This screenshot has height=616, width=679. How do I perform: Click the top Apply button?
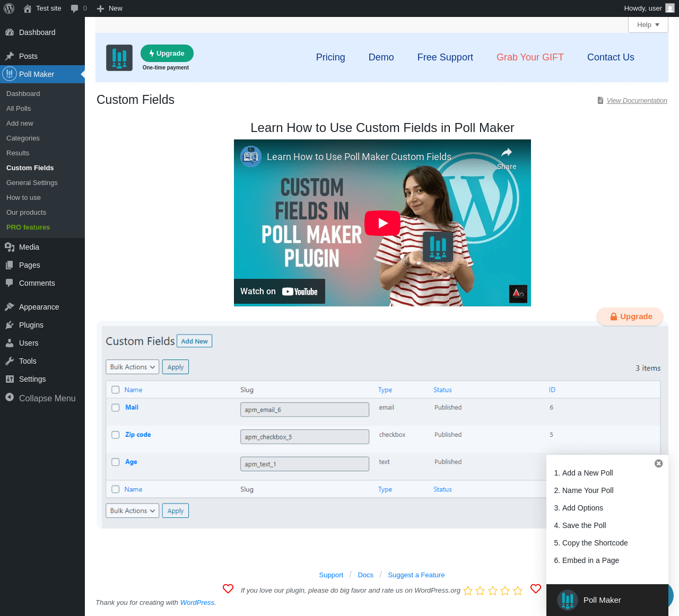(x=176, y=367)
